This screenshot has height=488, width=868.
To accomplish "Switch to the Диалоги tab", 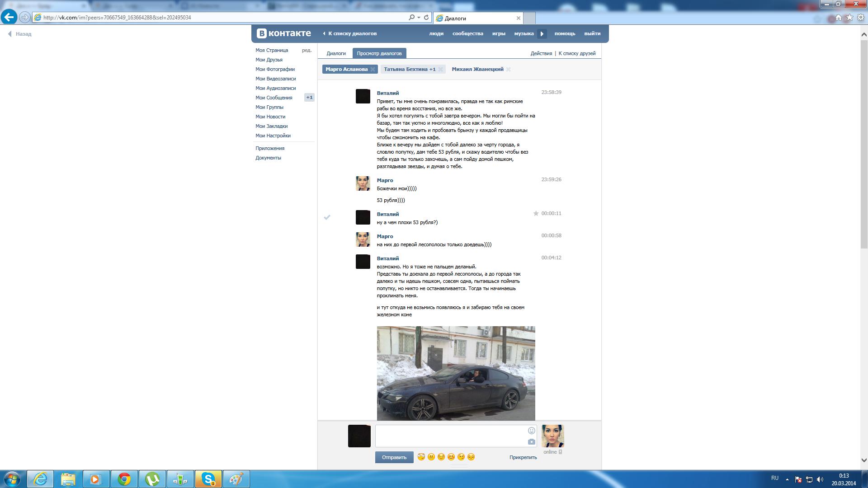I will 336,53.
